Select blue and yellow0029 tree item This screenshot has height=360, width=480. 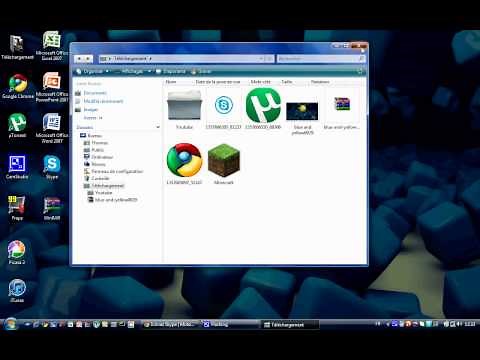[112, 200]
